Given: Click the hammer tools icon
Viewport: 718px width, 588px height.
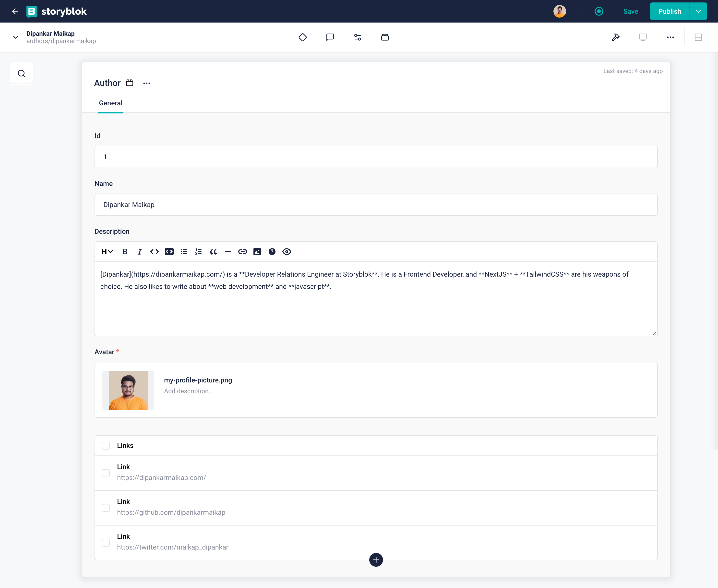Looking at the screenshot, I should (x=615, y=37).
